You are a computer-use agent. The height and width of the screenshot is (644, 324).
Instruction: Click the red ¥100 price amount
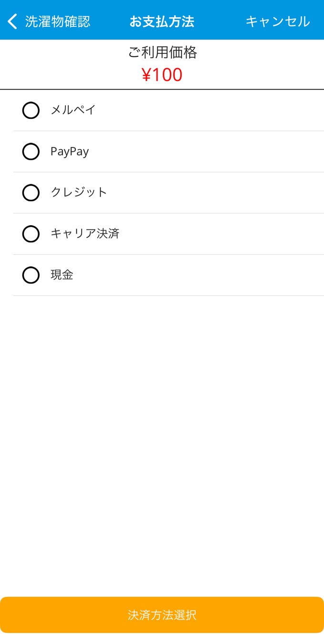(162, 75)
